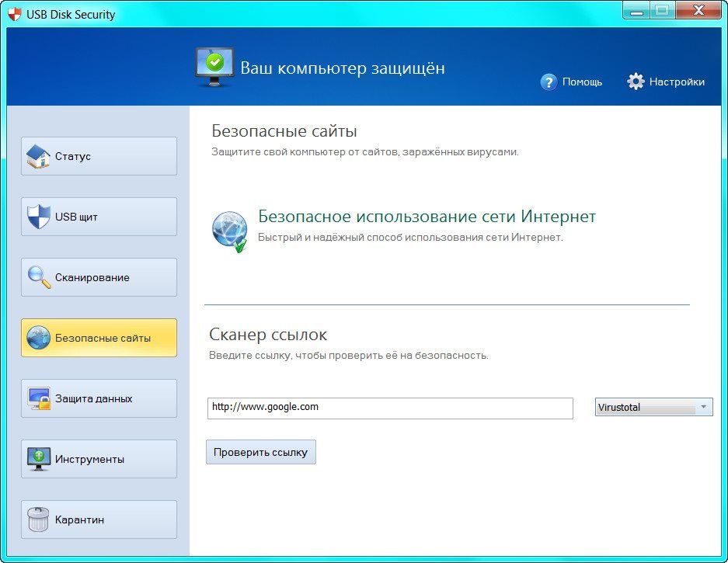The image size is (728, 563).
Task: Minimize the USB Disk Security window
Action: (636, 10)
